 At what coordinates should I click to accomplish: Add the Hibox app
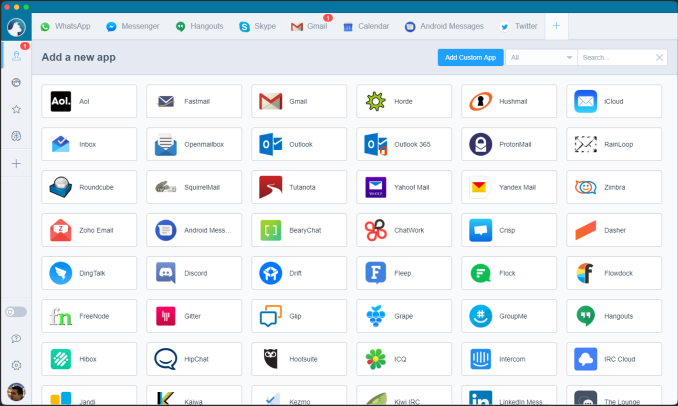tap(89, 359)
